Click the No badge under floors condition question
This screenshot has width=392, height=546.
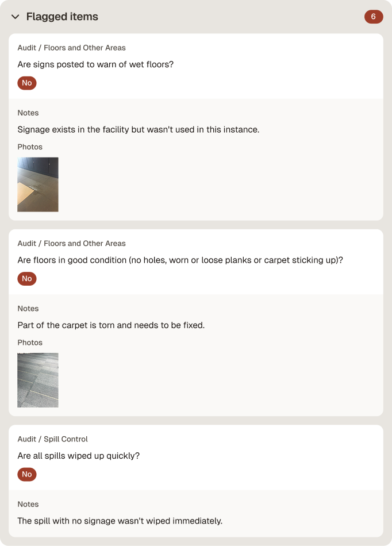pyautogui.click(x=27, y=279)
